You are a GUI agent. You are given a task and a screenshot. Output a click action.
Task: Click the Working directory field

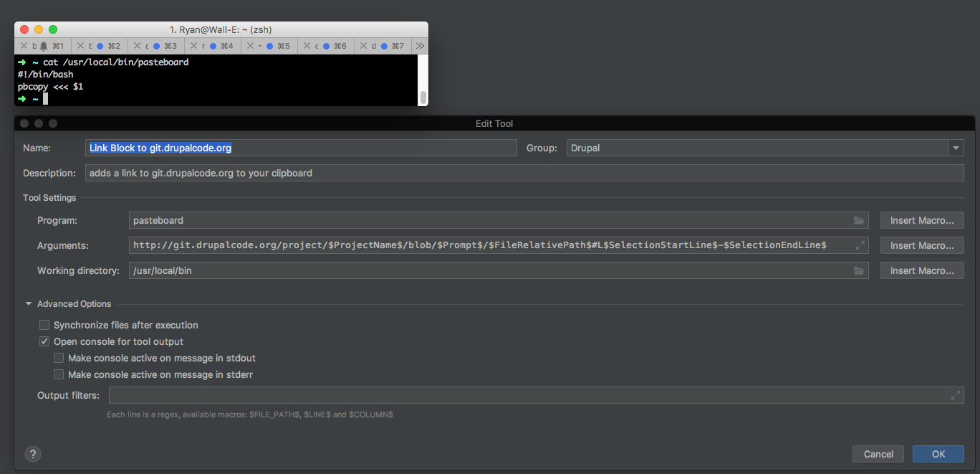click(499, 270)
